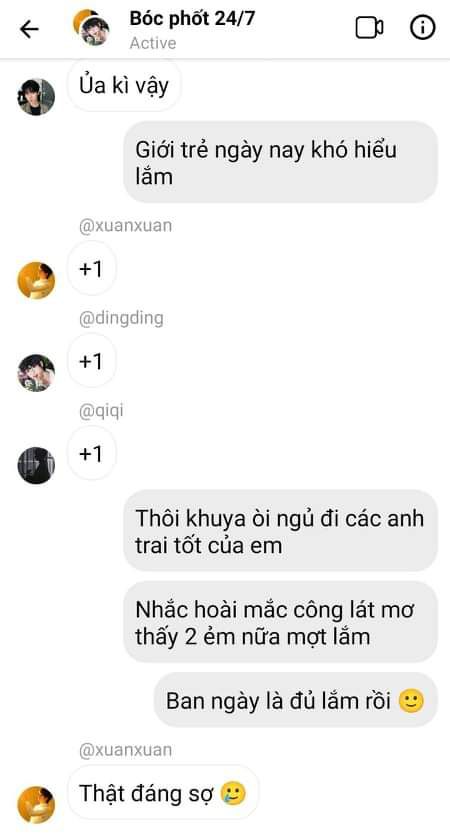Tap xuanxuan's avatar beside 'Thật đáng sợ'
The image size is (450, 837).
[x=36, y=804]
